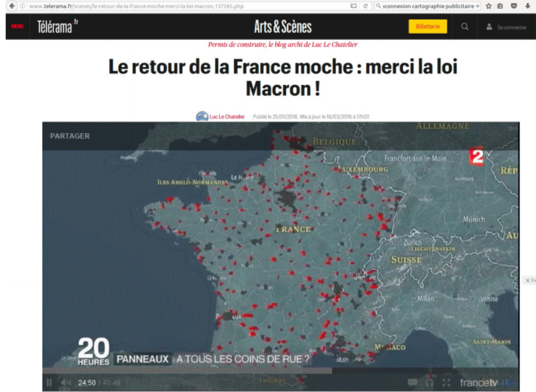Toggle audio description headphones icon
Screen dimensions: 536x392
(x=429, y=382)
